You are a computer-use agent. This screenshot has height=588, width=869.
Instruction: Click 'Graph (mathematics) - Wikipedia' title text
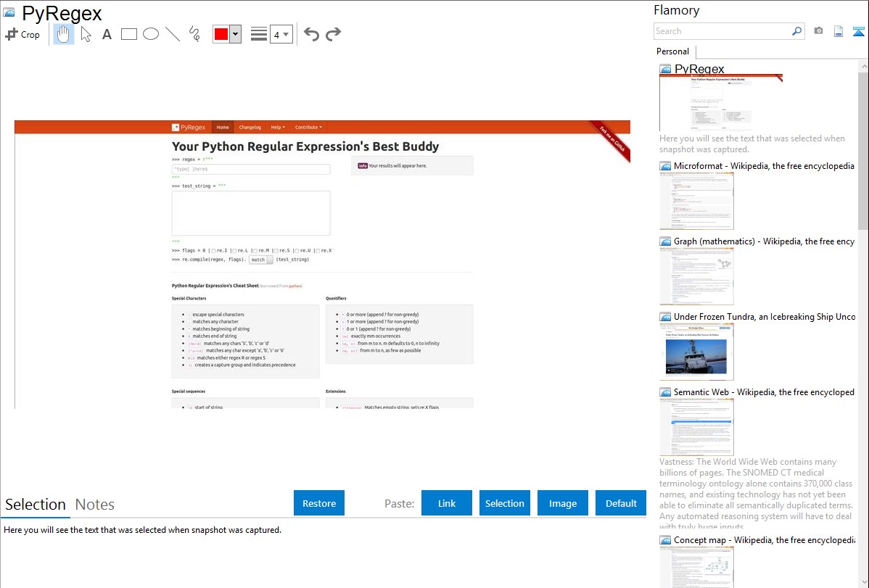pos(764,241)
